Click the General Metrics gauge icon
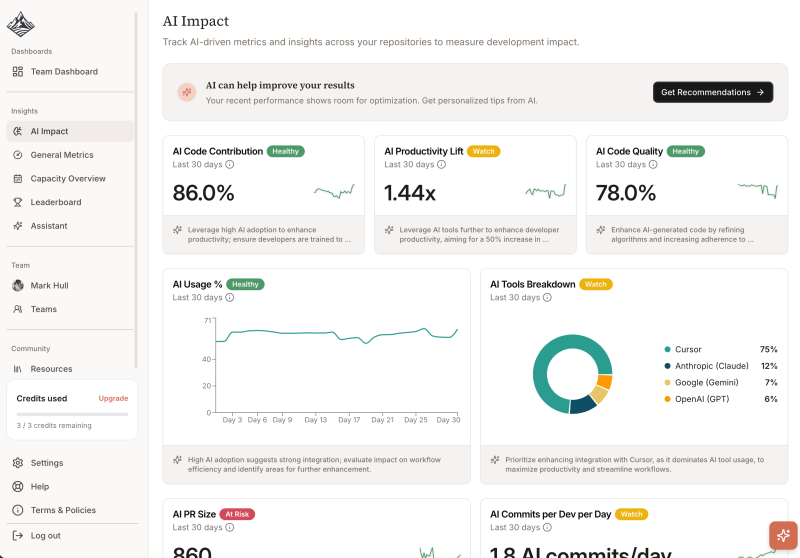The height and width of the screenshot is (558, 800). (x=18, y=155)
